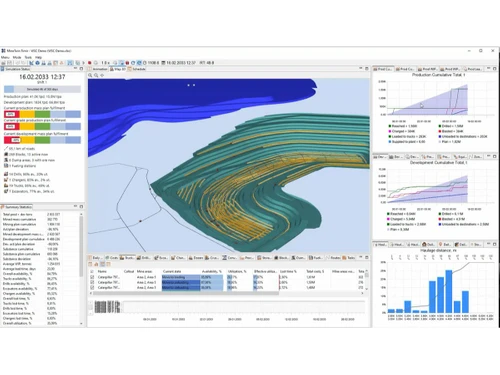Toggle checkbox for truck with total costs 1,59M
This screenshot has height=375, width=500.
92,282
